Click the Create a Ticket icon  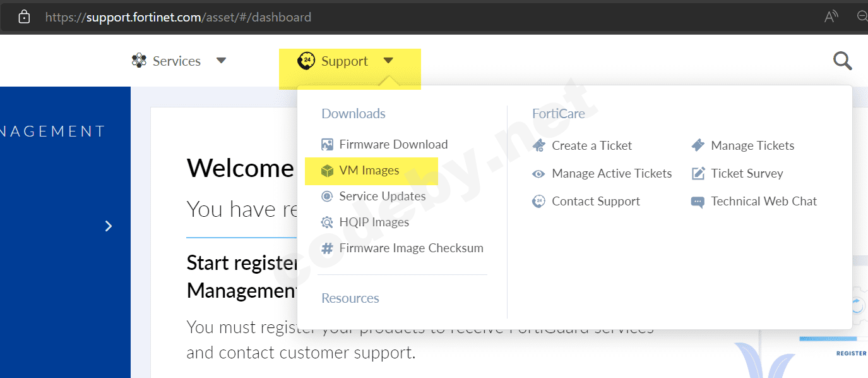538,146
